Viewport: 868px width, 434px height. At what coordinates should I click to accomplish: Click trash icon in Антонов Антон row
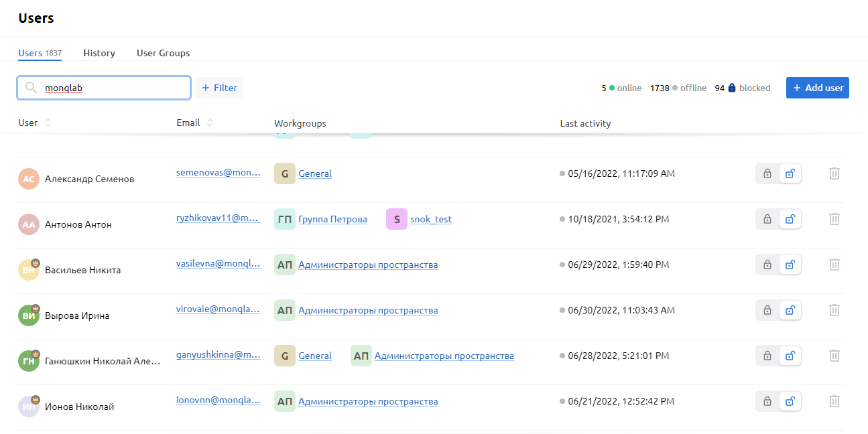coord(834,219)
